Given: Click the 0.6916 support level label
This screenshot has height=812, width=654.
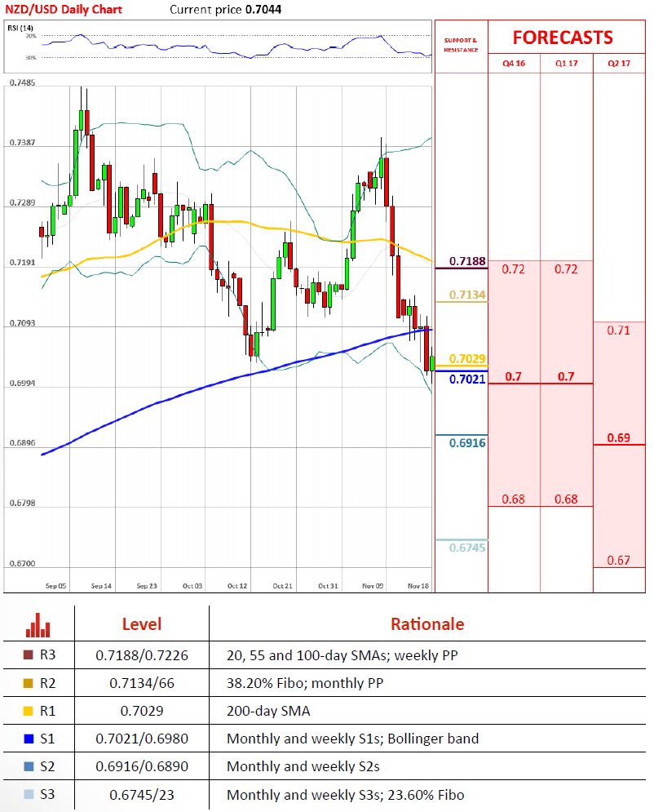Looking at the screenshot, I should click(467, 443).
